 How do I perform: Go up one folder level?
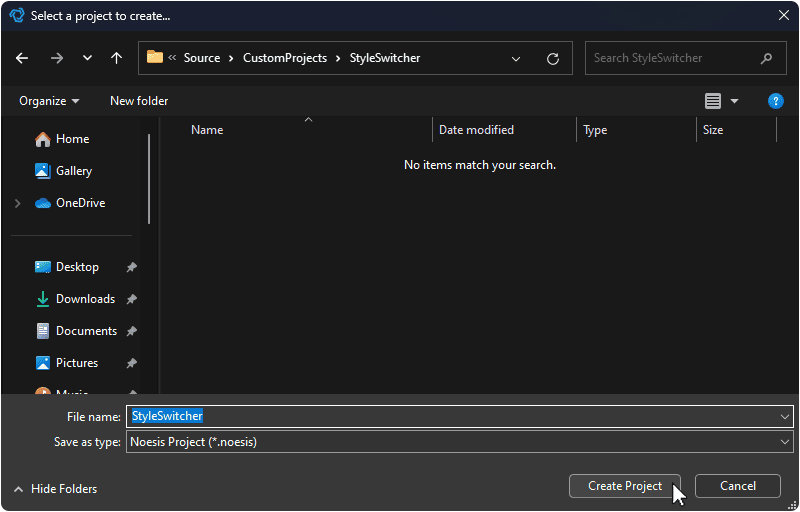(x=116, y=58)
